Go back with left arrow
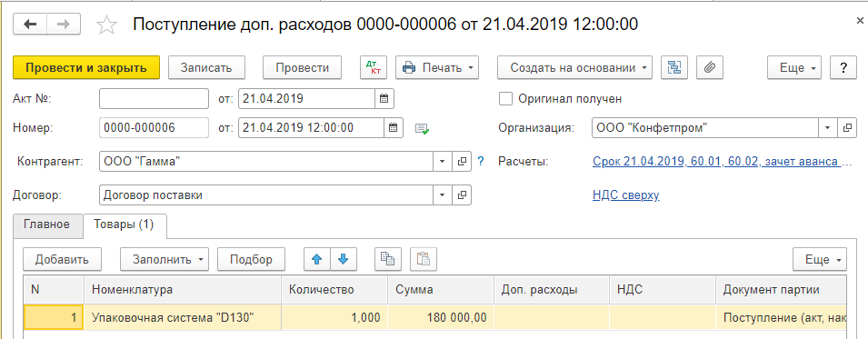Viewport: 868px width, 339px height. (x=30, y=25)
